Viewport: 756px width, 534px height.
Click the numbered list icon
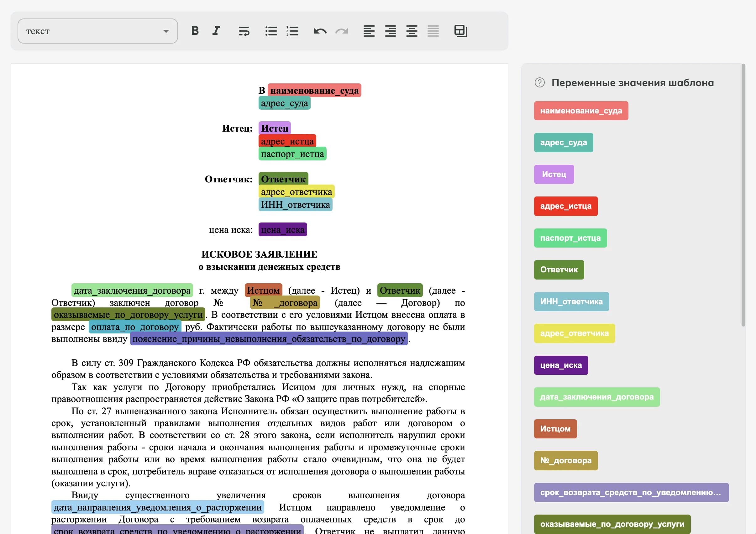[292, 31]
